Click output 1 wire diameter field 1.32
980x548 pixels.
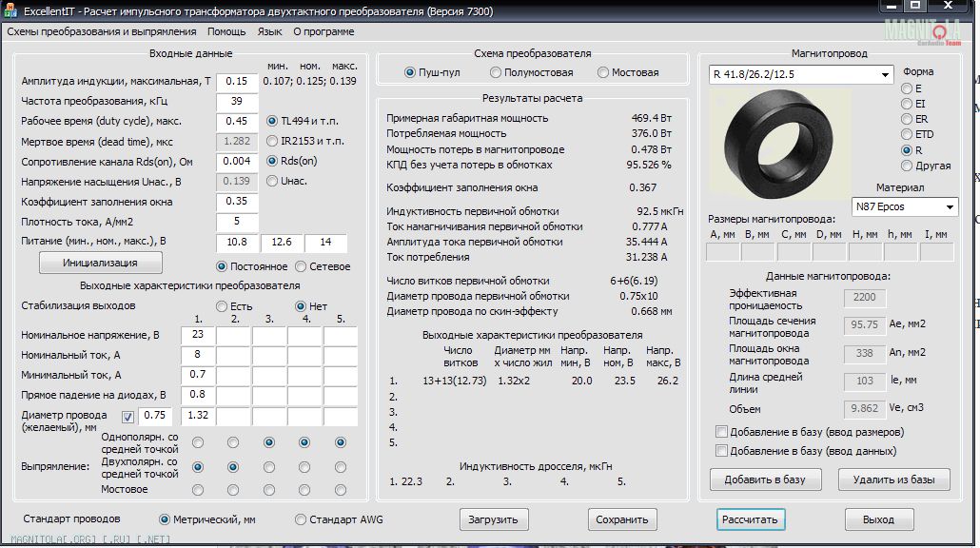(x=198, y=416)
